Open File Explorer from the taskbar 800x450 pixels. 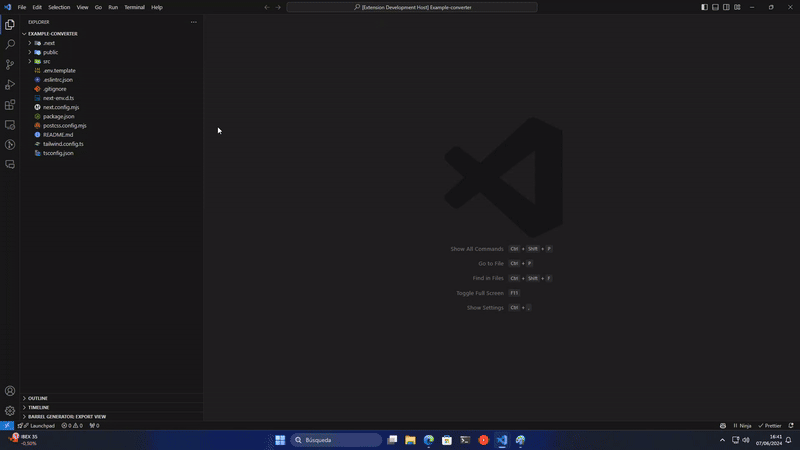410,440
